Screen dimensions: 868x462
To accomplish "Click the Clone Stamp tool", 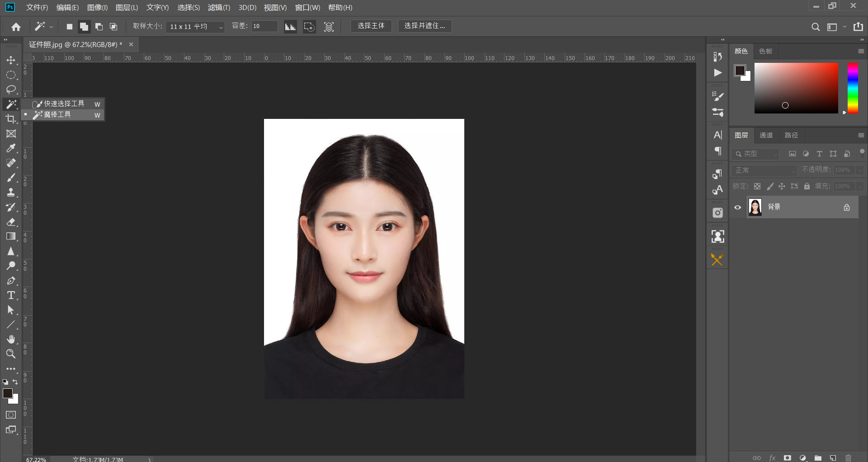I will pyautogui.click(x=11, y=193).
